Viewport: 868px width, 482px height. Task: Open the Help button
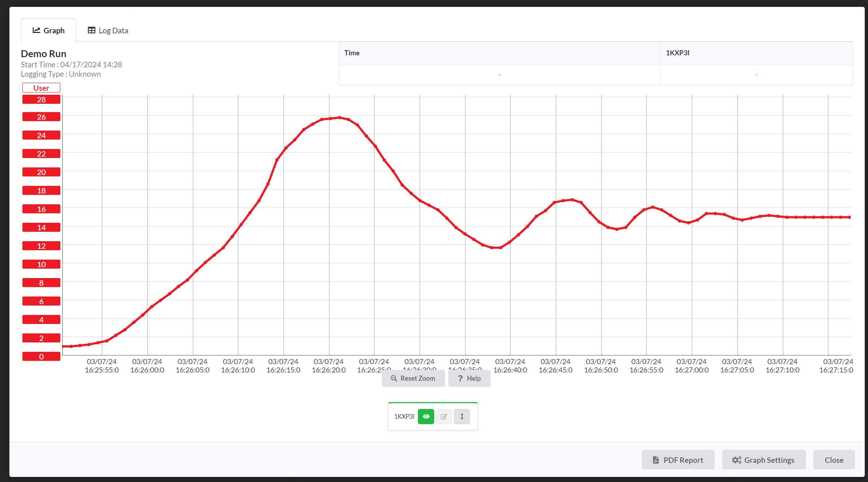pyautogui.click(x=469, y=378)
